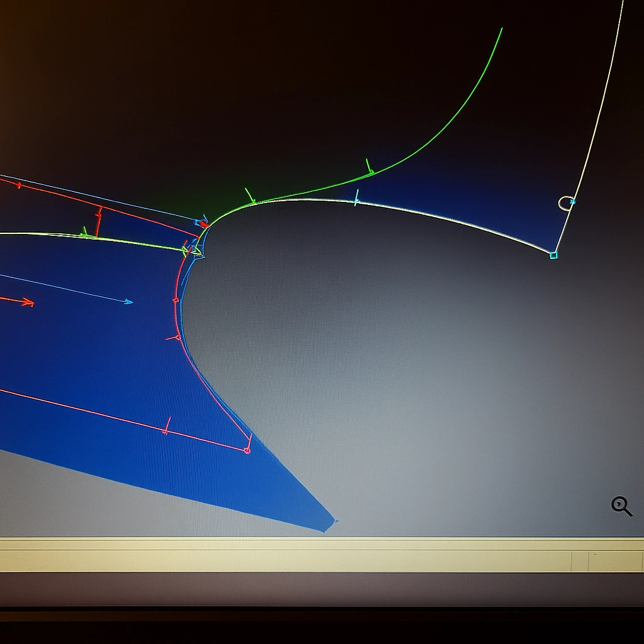Click the small cyan arrow beside yellow circle
644x644 pixels.
pos(573,201)
